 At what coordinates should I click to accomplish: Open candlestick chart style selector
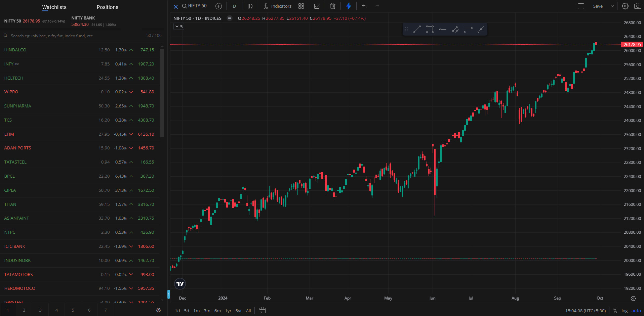coord(250,6)
